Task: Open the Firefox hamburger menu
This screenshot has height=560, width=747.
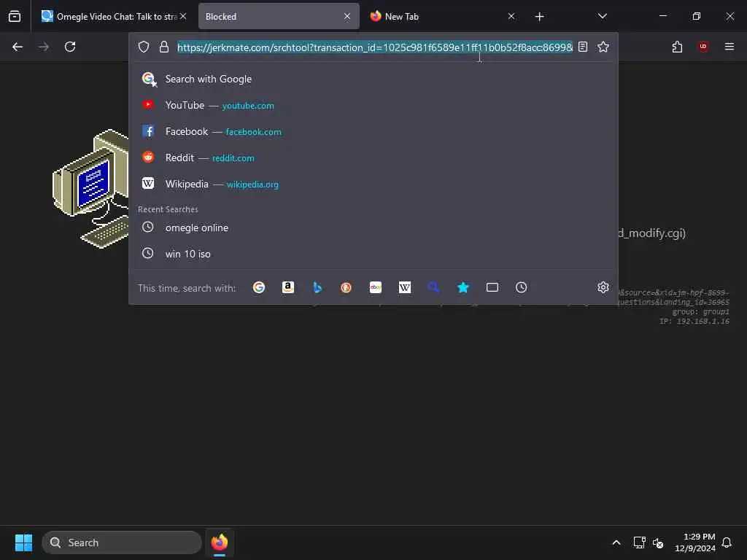Action: pyautogui.click(x=729, y=47)
